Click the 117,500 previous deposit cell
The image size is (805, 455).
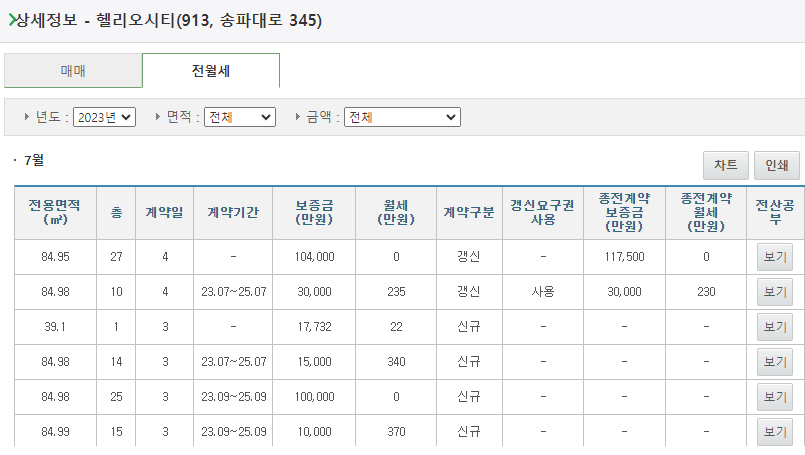(624, 257)
